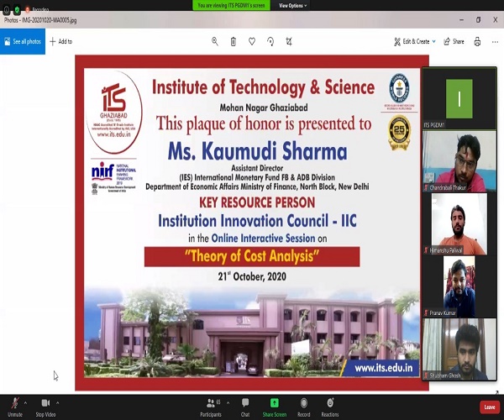Open audio options arrow next to Unmute

[25, 402]
